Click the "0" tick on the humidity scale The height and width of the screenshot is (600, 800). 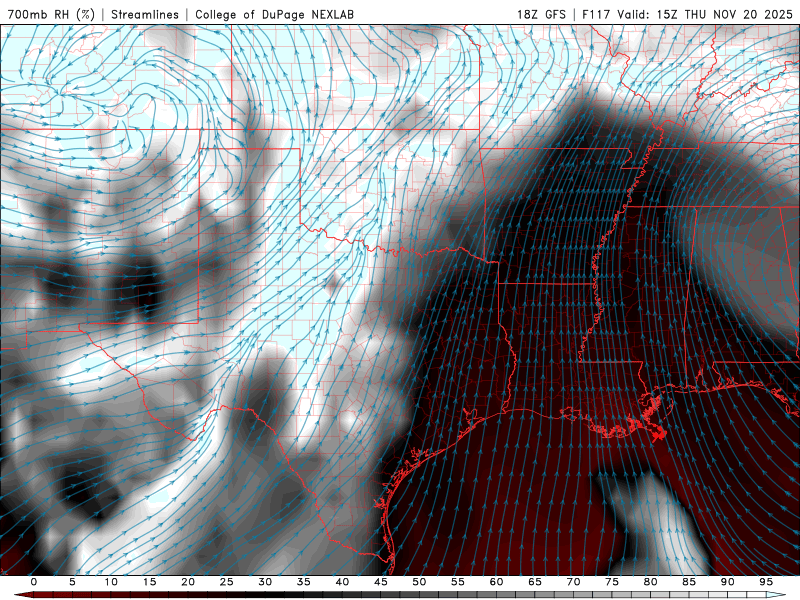[x=34, y=582]
